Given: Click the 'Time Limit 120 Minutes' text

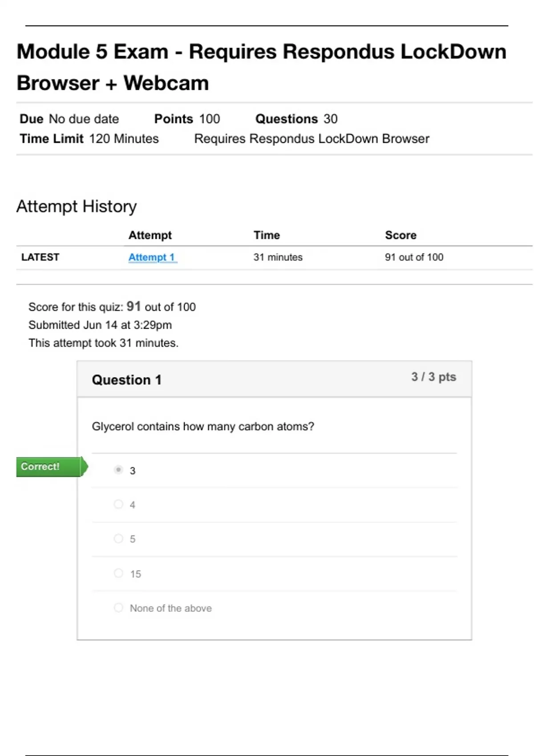Looking at the screenshot, I should [x=89, y=139].
